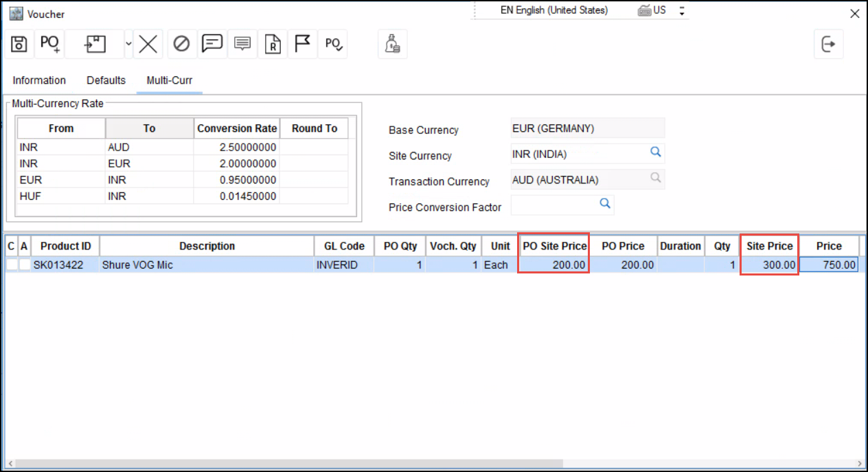Open the Defaults tab
The width and height of the screenshot is (868, 472).
click(106, 80)
